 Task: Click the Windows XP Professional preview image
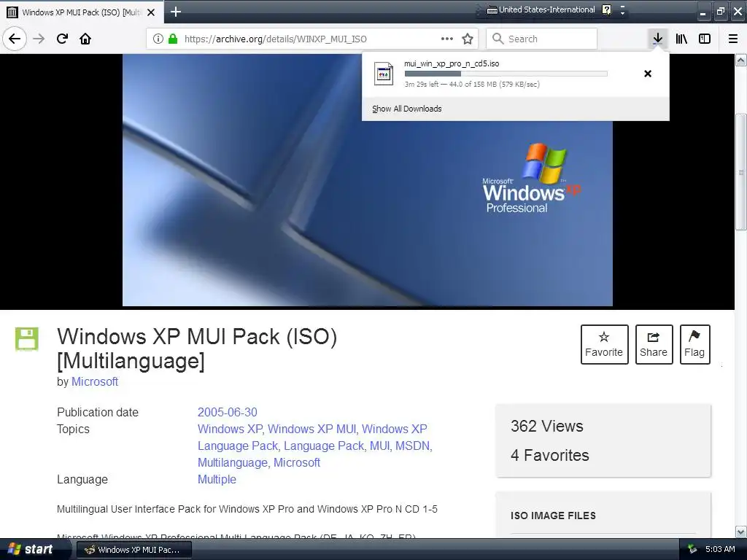(368, 180)
